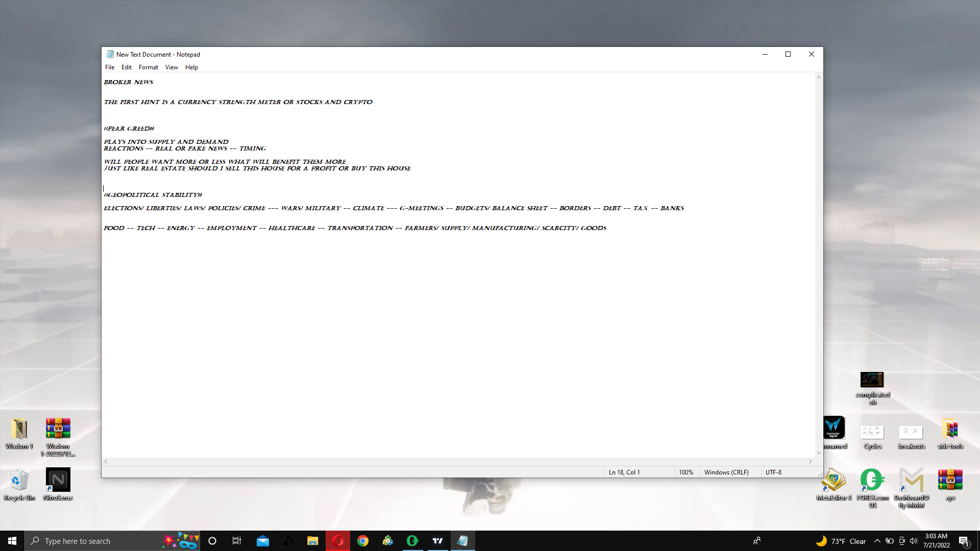The height and width of the screenshot is (551, 980).
Task: Click the TradingView taskbar icon
Action: 438,541
